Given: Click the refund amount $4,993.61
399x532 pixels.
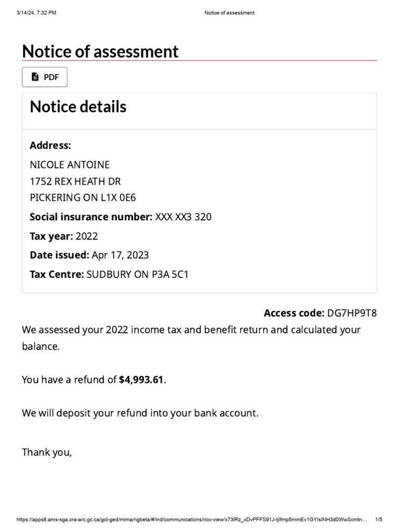Looking at the screenshot, I should pyautogui.click(x=141, y=380).
